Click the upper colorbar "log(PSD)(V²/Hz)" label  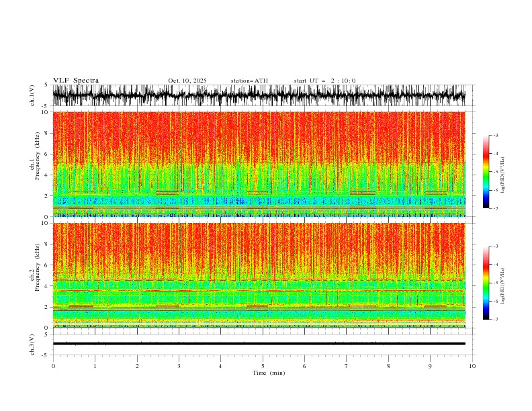pos(503,175)
